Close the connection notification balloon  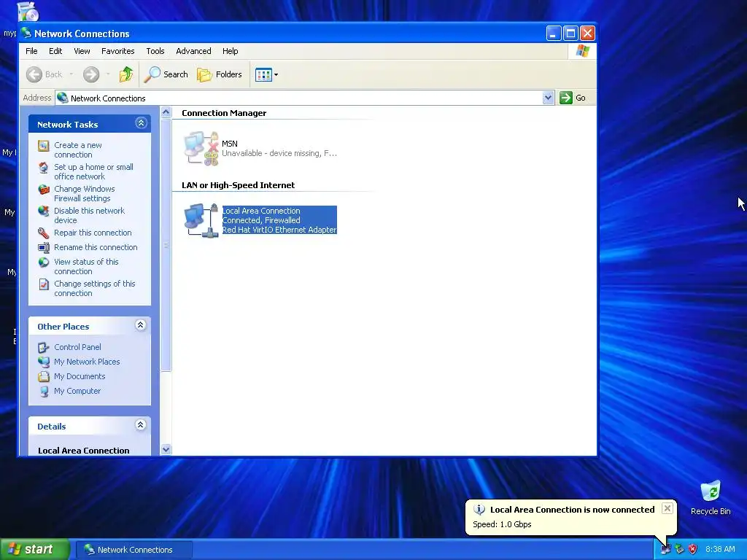(x=667, y=508)
